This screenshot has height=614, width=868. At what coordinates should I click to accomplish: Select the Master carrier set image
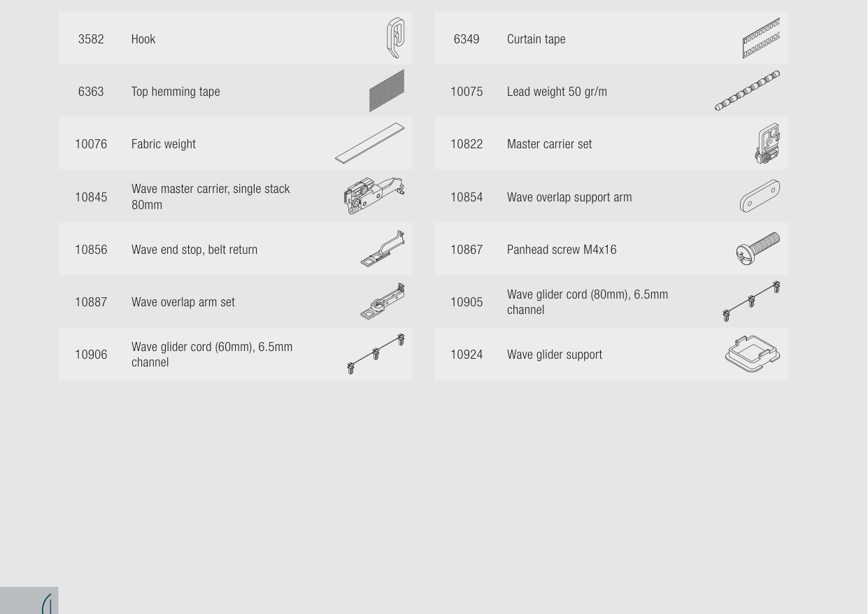pos(767,143)
